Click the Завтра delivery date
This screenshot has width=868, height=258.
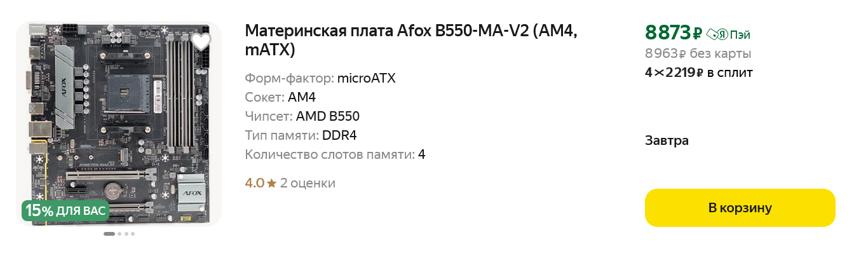point(667,140)
